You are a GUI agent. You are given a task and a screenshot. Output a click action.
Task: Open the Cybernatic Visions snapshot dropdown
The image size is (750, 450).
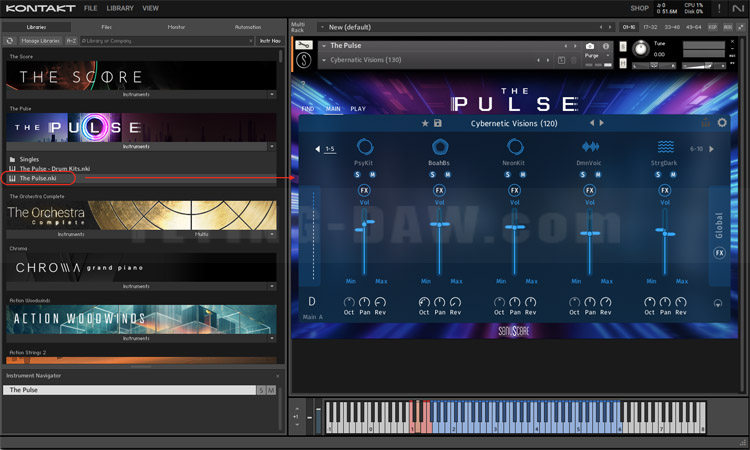pos(324,60)
